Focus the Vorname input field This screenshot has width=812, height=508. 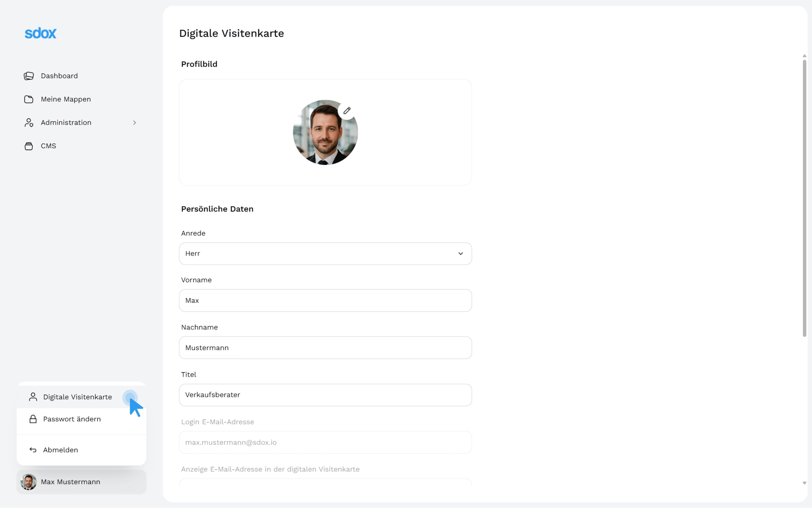(325, 300)
